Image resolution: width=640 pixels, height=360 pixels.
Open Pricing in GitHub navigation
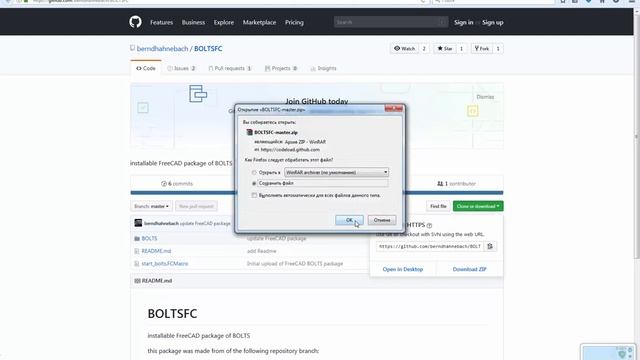[x=294, y=22]
